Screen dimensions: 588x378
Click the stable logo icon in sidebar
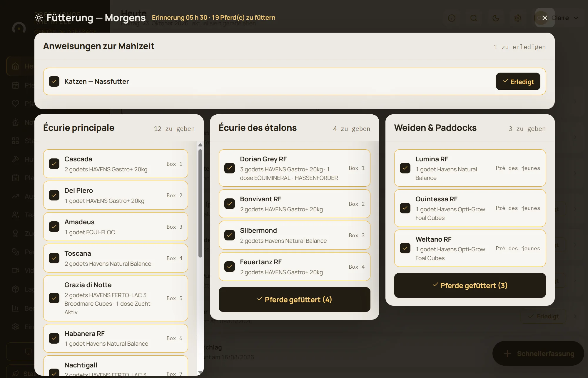click(x=19, y=28)
